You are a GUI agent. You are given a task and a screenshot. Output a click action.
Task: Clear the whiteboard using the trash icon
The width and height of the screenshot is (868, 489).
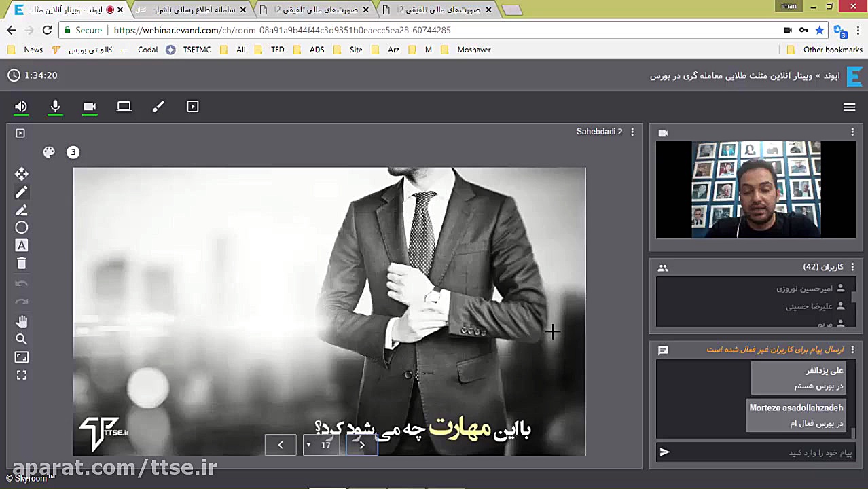click(21, 264)
